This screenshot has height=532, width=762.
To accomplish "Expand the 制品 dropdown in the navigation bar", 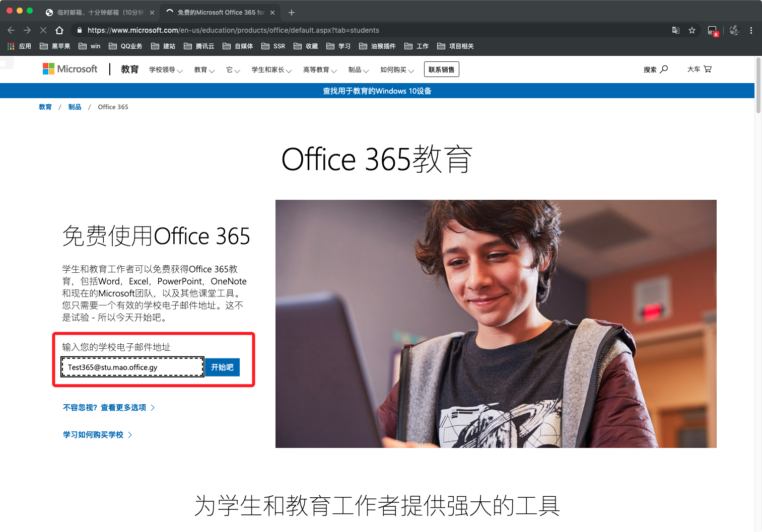I will coord(359,70).
